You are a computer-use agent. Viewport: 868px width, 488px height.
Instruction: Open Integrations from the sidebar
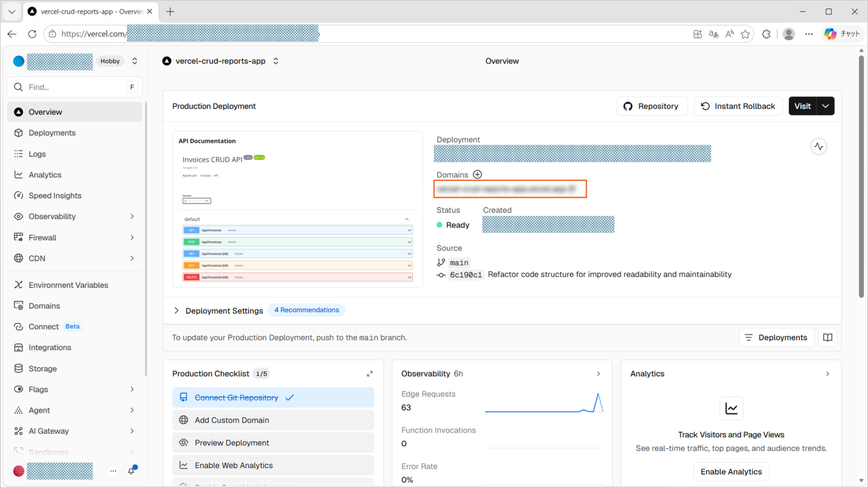[x=75, y=347]
